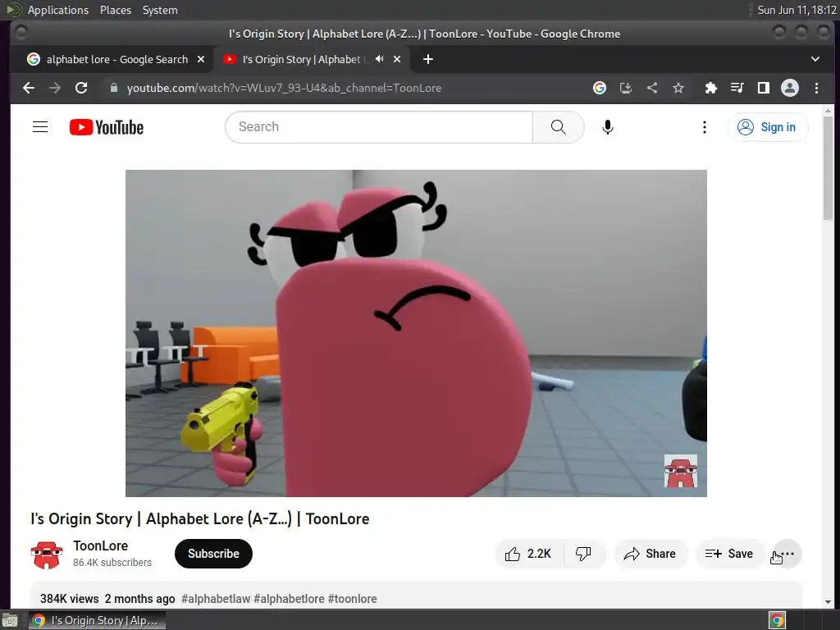
Task: Open more actions ellipsis button
Action: [x=787, y=554]
